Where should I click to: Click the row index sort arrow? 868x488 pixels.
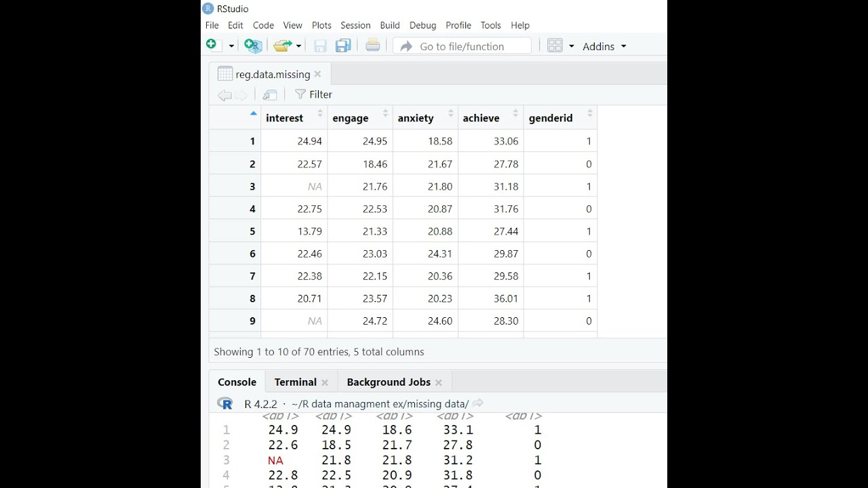pos(254,113)
